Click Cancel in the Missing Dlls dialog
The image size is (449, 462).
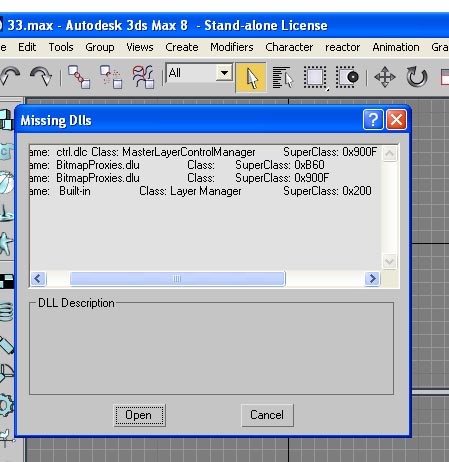pyautogui.click(x=267, y=415)
